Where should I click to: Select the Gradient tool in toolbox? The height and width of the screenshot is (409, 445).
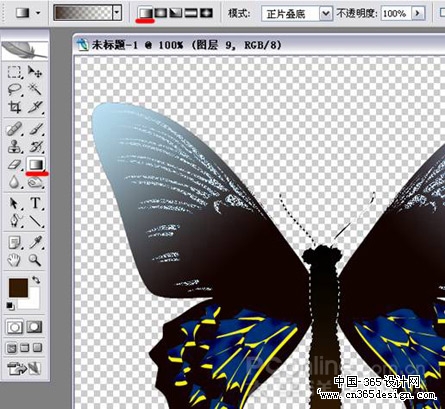point(36,164)
